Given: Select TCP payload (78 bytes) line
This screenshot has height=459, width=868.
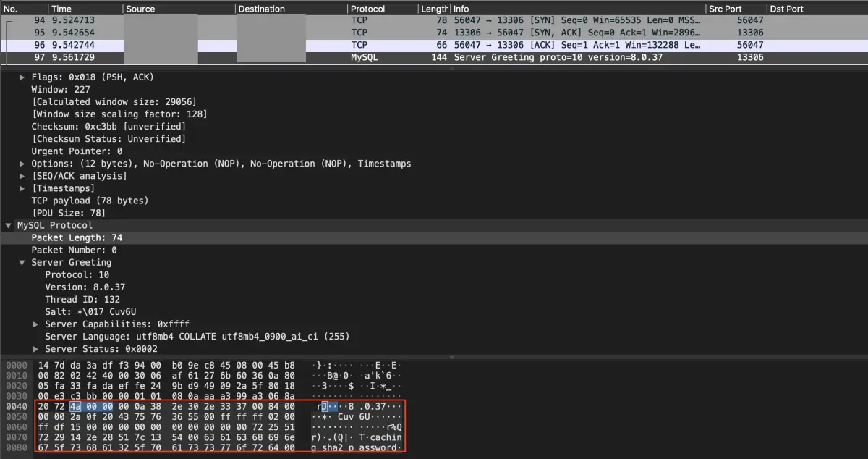Looking at the screenshot, I should tap(90, 201).
